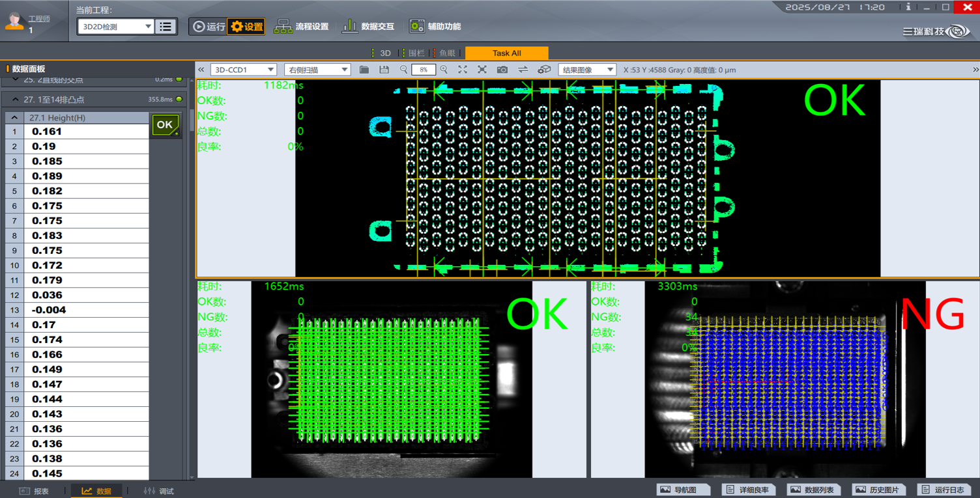Switch to 设置 settings mode
The image size is (980, 498).
tap(246, 27)
